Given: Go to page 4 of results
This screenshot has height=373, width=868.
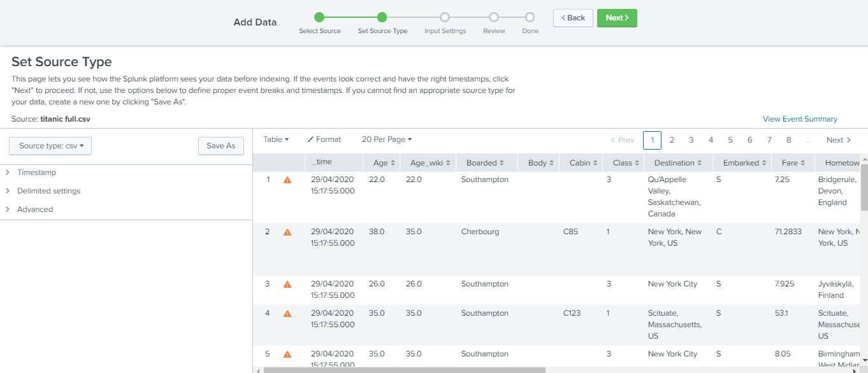Looking at the screenshot, I should [711, 140].
